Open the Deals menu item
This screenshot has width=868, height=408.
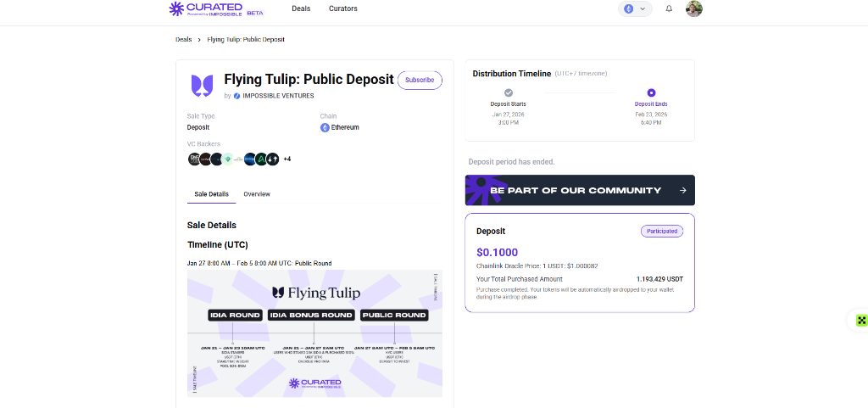(x=301, y=8)
